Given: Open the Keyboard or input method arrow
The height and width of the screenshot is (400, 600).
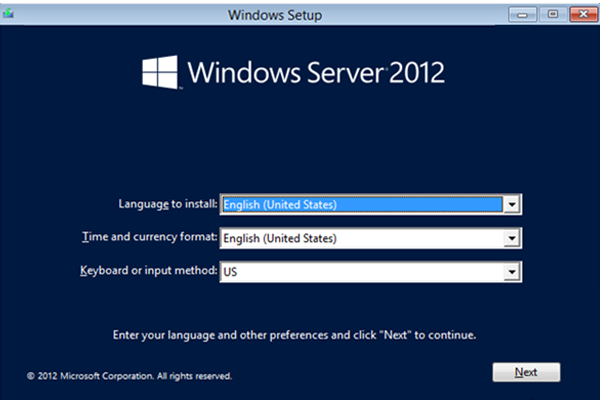Looking at the screenshot, I should click(512, 272).
